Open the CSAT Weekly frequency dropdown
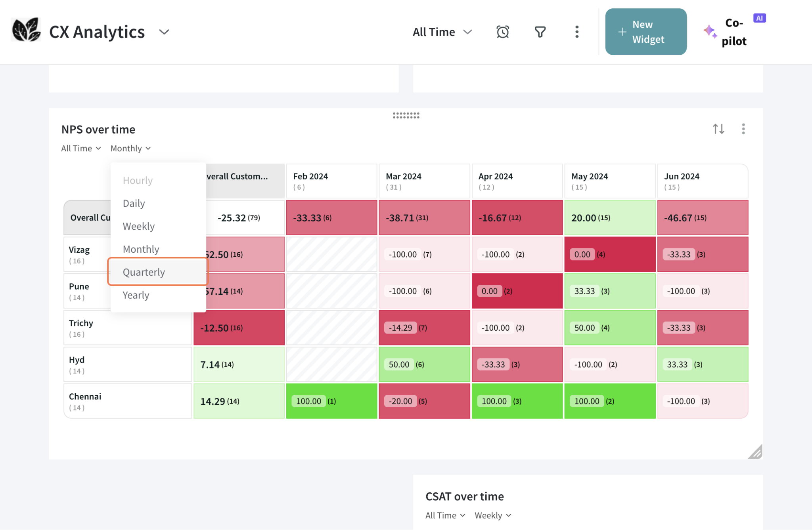 493,515
